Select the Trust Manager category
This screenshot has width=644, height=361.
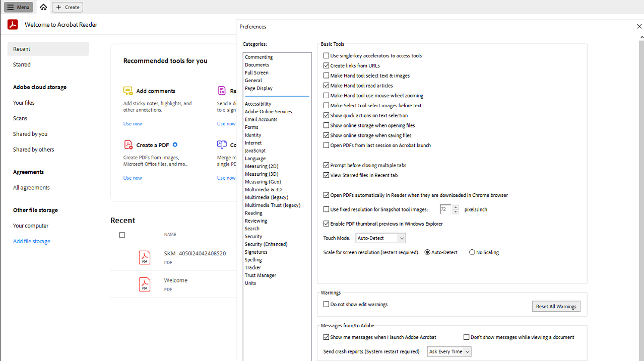click(261, 275)
